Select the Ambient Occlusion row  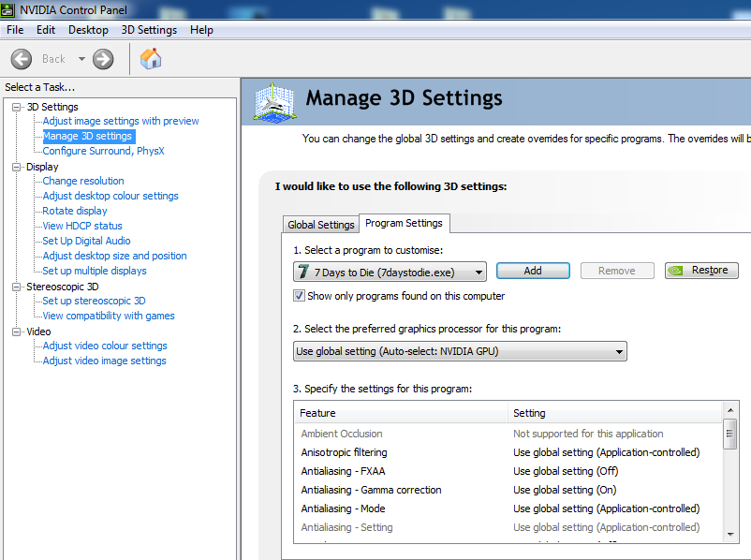coord(508,434)
